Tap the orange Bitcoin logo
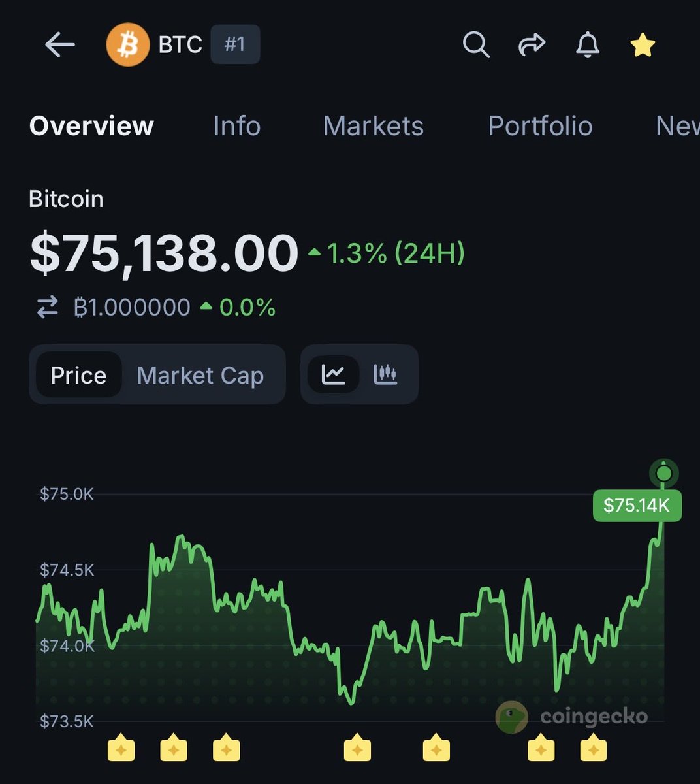The image size is (700, 784). pyautogui.click(x=128, y=45)
